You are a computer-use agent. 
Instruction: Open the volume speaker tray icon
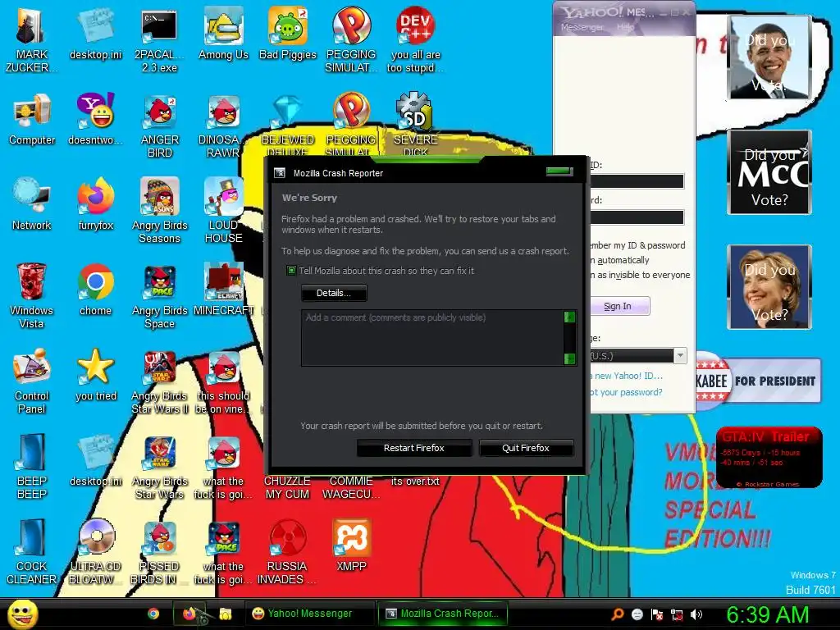696,614
